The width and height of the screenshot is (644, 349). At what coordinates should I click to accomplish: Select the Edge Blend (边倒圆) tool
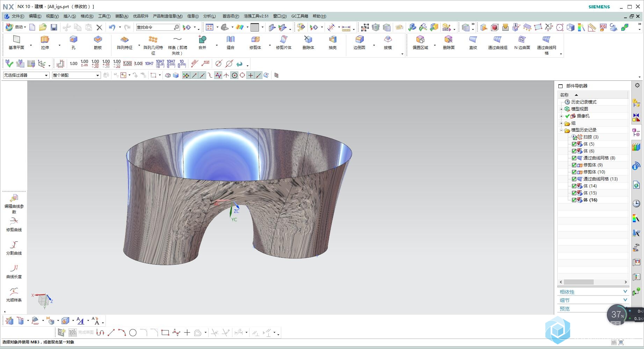(359, 42)
